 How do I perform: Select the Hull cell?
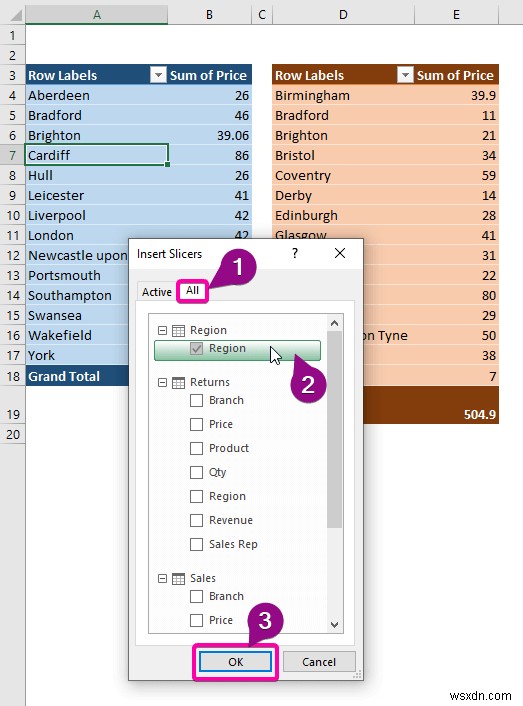pyautogui.click(x=97, y=176)
